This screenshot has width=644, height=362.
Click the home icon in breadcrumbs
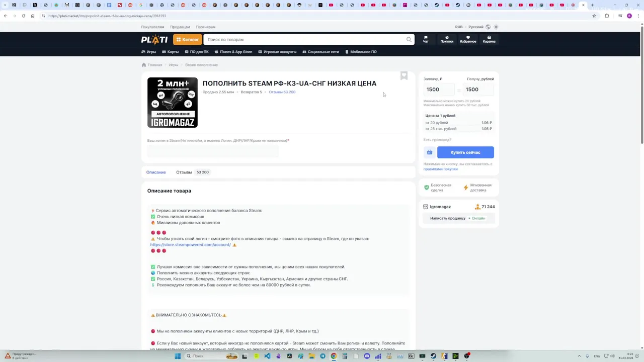144,65
